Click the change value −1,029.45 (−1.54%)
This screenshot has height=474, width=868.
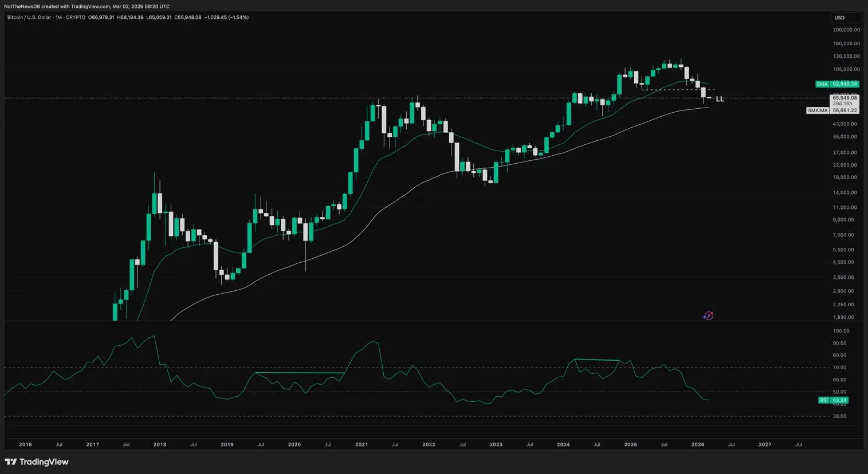point(226,17)
